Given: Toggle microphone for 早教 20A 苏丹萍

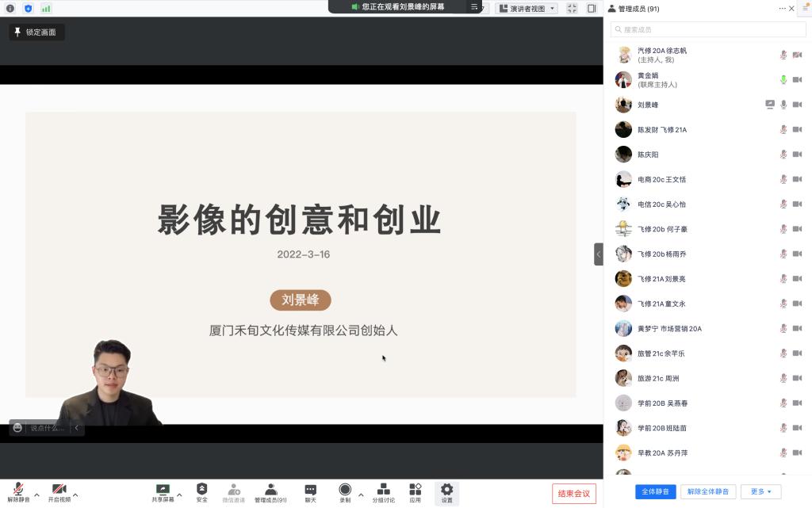Looking at the screenshot, I should pyautogui.click(x=783, y=453).
